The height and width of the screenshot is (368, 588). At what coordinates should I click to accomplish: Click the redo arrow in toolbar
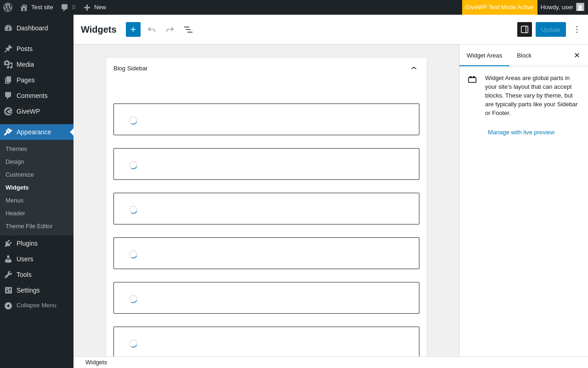[170, 29]
